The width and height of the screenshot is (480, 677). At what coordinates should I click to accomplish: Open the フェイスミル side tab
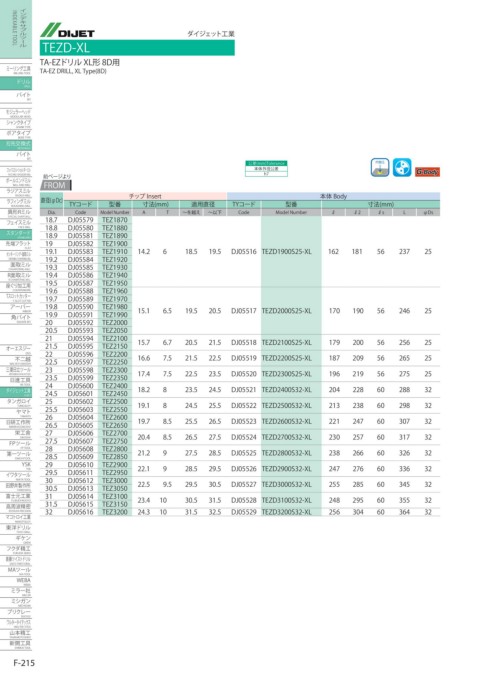[16, 224]
